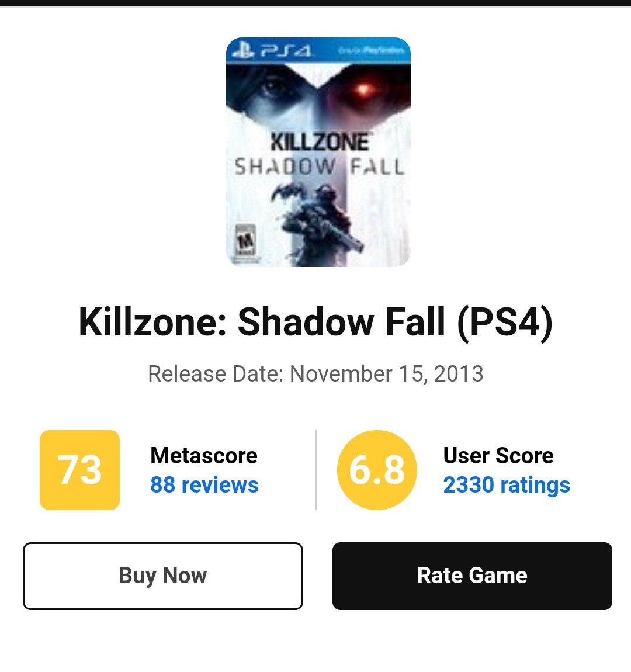Click the Metascore label text
Screen dimensions: 631x672
203,456
